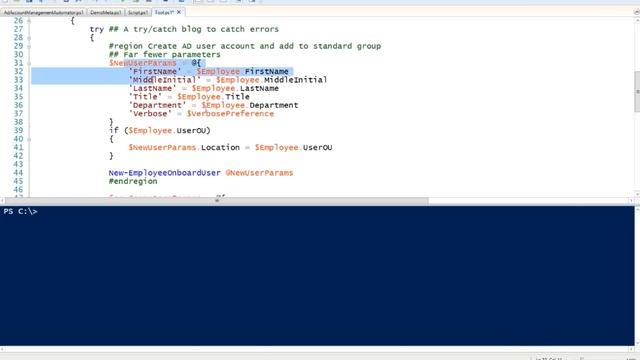
Task: Click $NewUserParams.Location on line 41
Action: click(x=184, y=147)
